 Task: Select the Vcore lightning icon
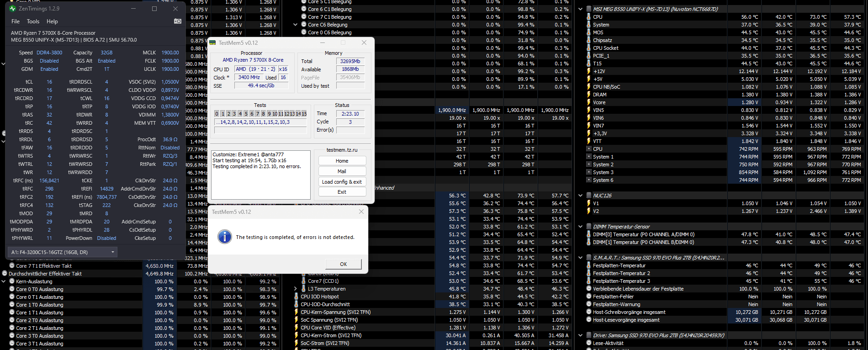(589, 102)
